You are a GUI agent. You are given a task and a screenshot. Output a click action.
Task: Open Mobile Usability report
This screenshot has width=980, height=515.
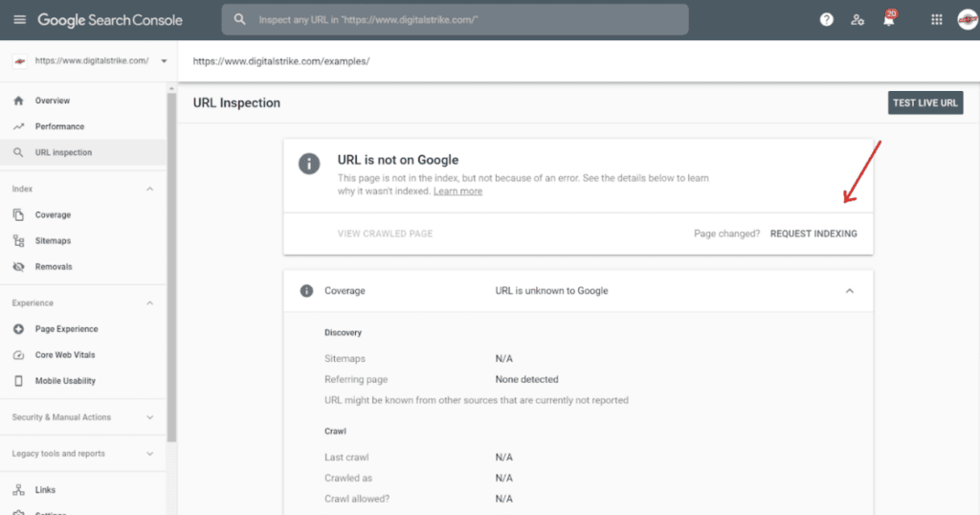(65, 381)
